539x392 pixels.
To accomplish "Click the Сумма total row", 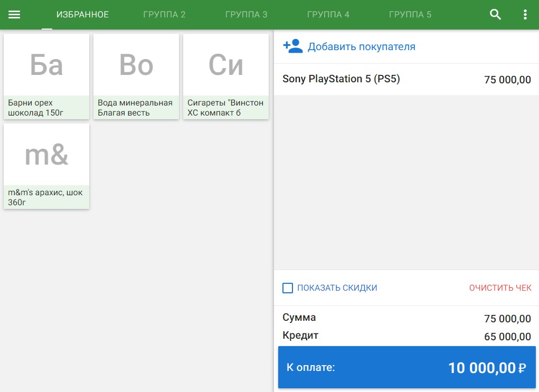I will point(406,318).
